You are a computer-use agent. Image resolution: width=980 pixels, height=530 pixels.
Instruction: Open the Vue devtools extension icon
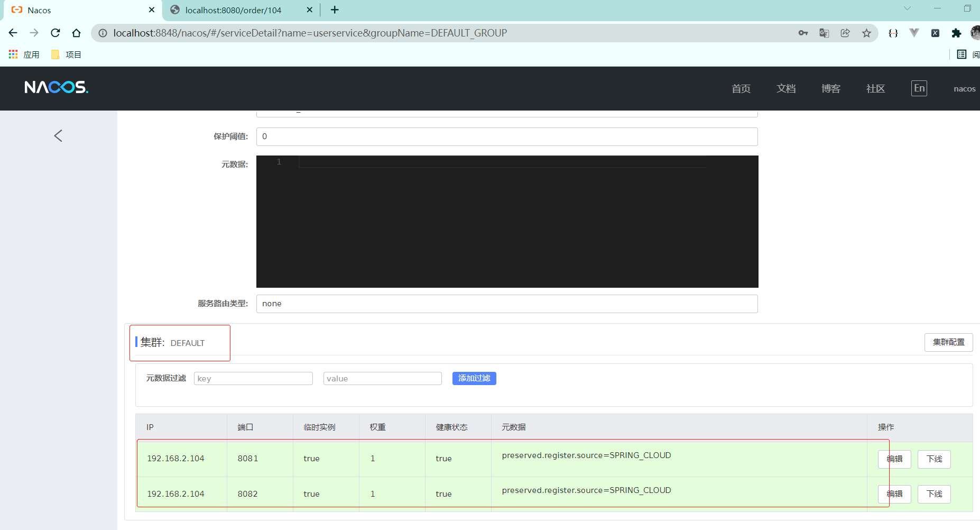[914, 33]
